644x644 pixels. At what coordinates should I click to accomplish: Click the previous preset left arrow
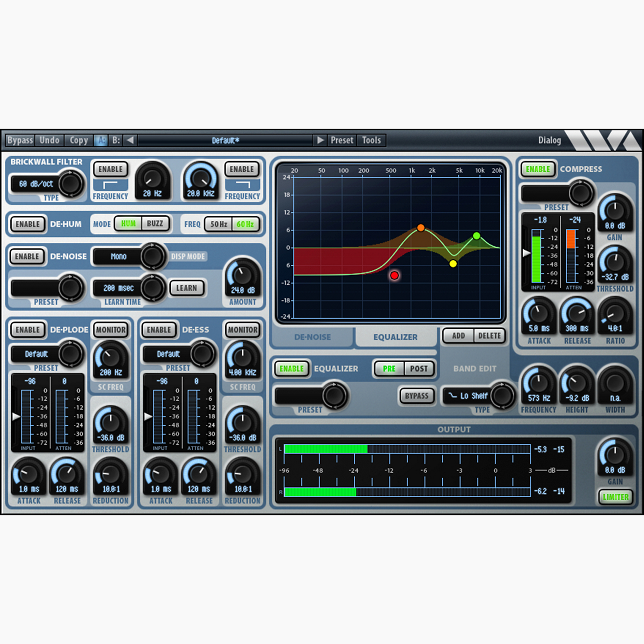(x=130, y=140)
